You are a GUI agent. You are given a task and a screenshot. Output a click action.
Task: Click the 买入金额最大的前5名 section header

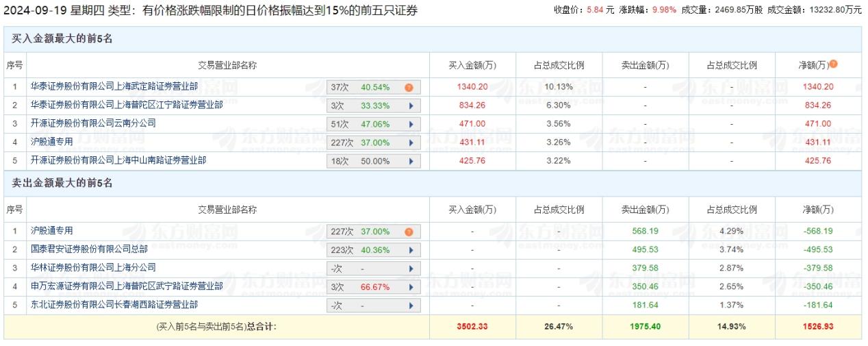coord(62,39)
